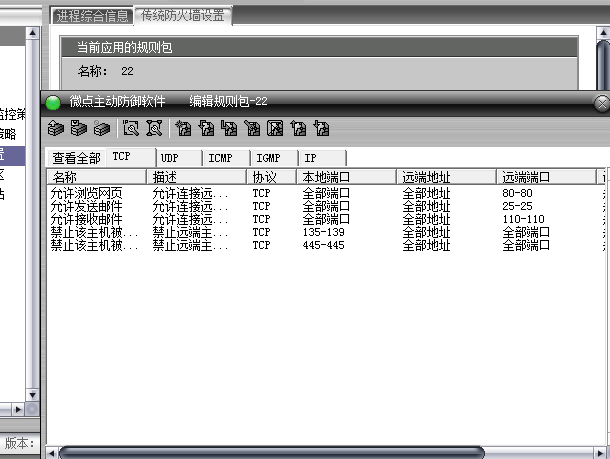Image resolution: width=610 pixels, height=459 pixels.
Task: Open the 进程综合信息 tab in main window
Action: (x=92, y=16)
